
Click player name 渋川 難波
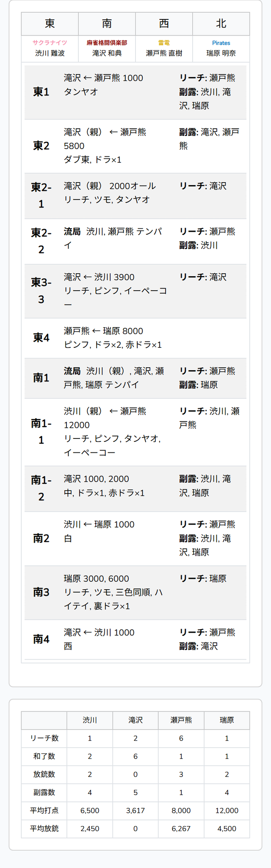click(50, 53)
